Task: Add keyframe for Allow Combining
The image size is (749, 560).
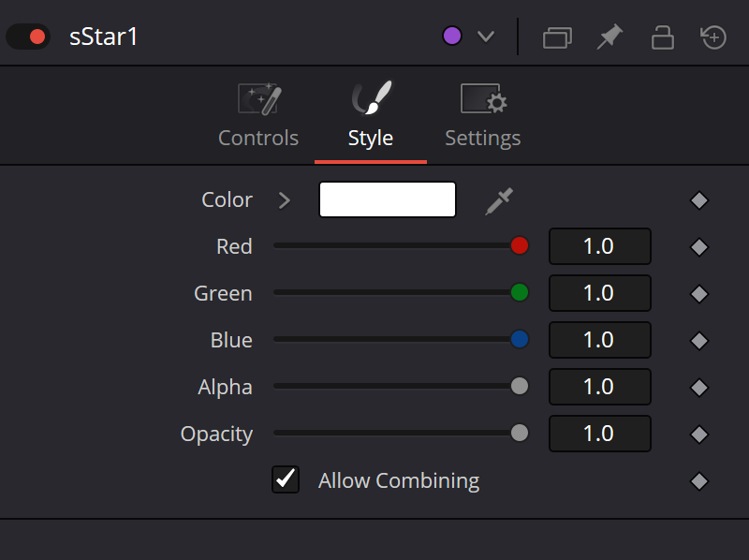Action: (x=699, y=481)
